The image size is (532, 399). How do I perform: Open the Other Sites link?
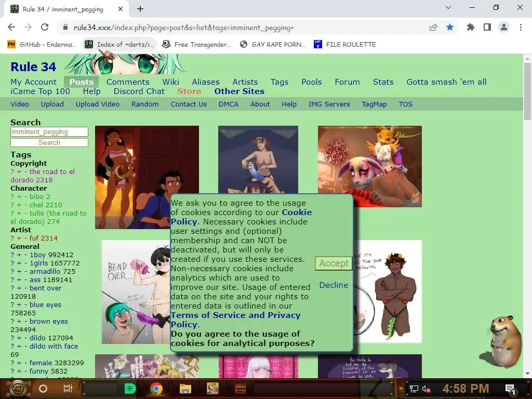click(x=239, y=91)
